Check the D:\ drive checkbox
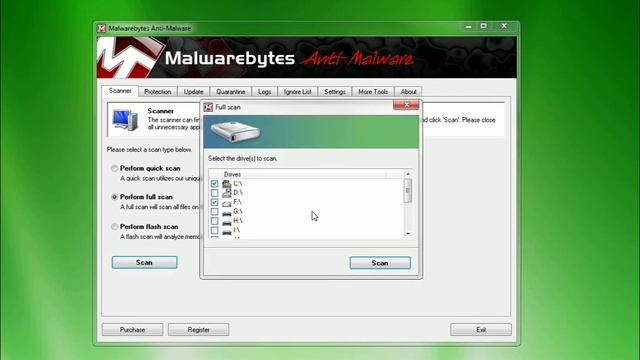The width and height of the screenshot is (640, 360). pos(214,193)
